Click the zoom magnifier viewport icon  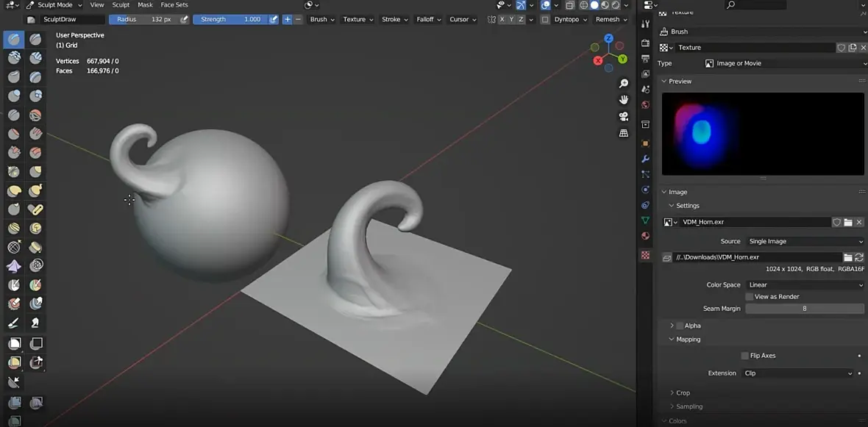point(624,84)
